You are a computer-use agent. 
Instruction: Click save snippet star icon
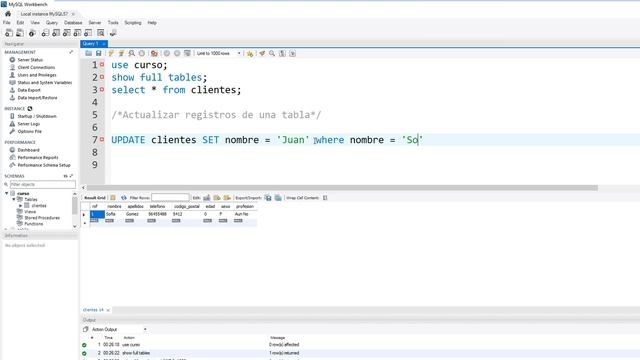coord(250,53)
